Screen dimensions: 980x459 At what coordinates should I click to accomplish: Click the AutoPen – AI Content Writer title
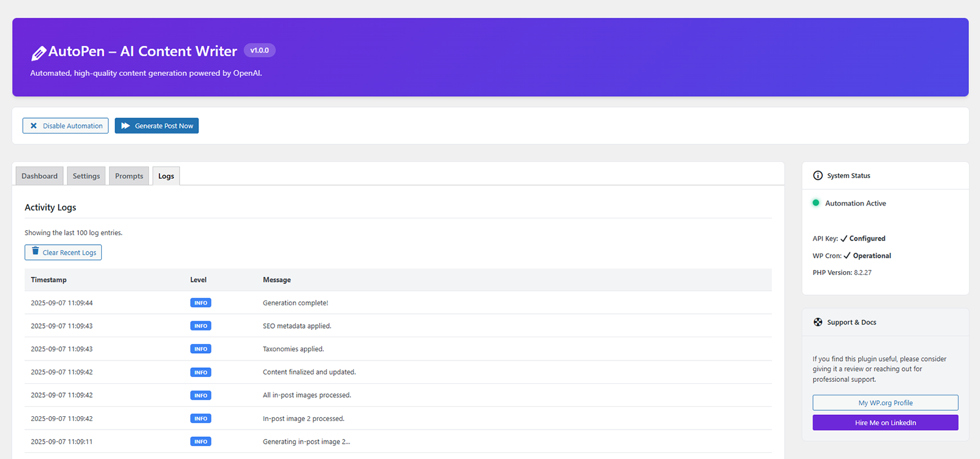(x=143, y=51)
